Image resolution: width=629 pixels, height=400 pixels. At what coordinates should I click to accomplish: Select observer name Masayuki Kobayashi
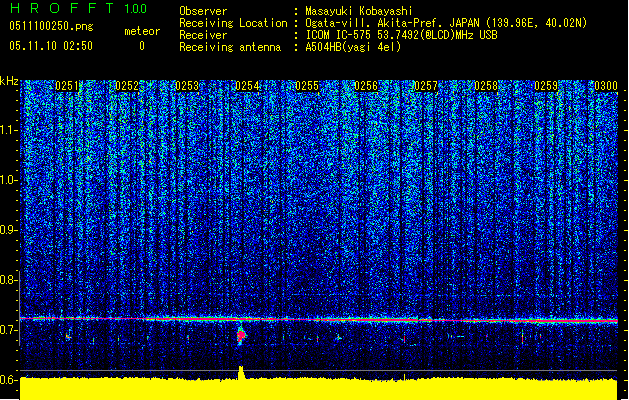pos(359,11)
